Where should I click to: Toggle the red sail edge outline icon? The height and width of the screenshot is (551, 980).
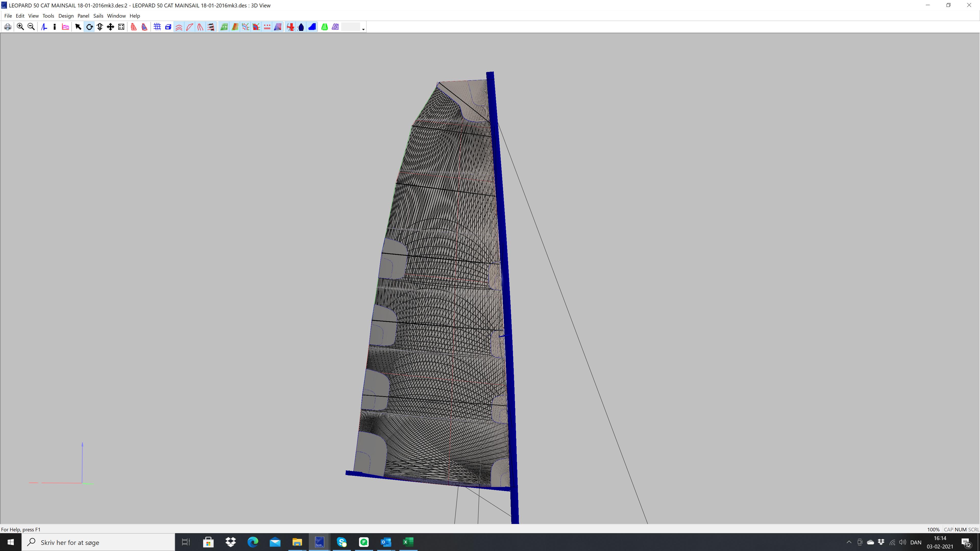(x=189, y=27)
